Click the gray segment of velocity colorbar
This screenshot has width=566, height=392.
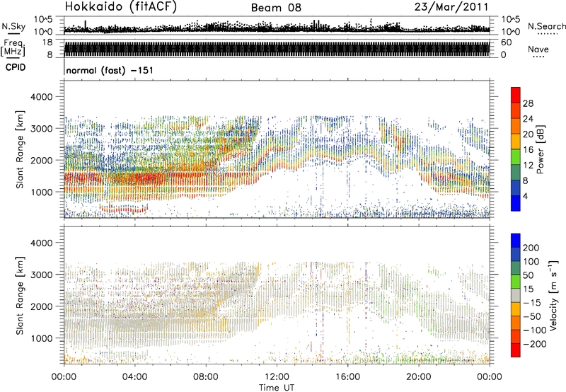516,296
